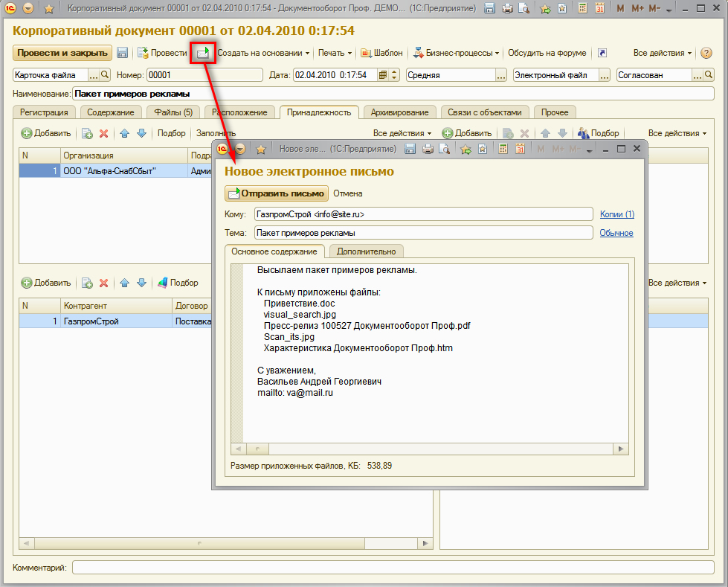Click the horizontal scrollbar under the Контрагент table
The image size is (728, 587).
click(226, 543)
